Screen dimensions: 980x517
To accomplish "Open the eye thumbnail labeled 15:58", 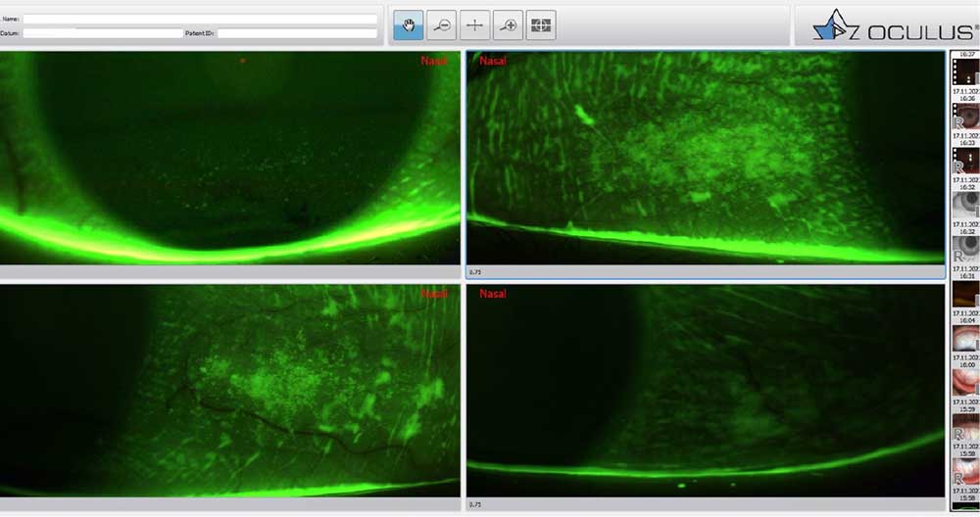I will point(965,471).
